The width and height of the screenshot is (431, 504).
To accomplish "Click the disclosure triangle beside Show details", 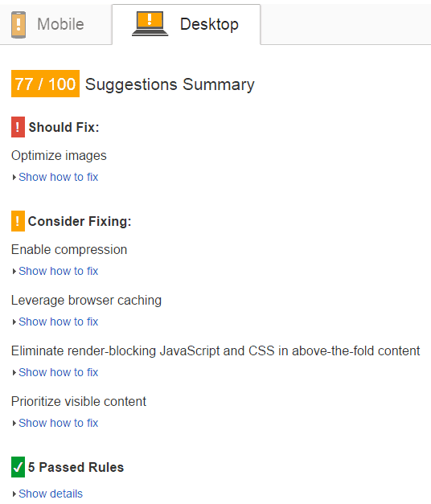I will 14,494.
